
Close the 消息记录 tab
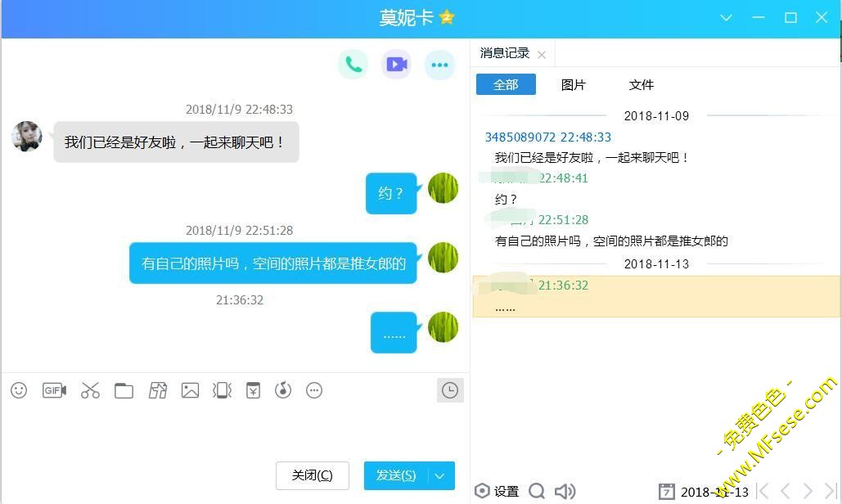(x=542, y=54)
